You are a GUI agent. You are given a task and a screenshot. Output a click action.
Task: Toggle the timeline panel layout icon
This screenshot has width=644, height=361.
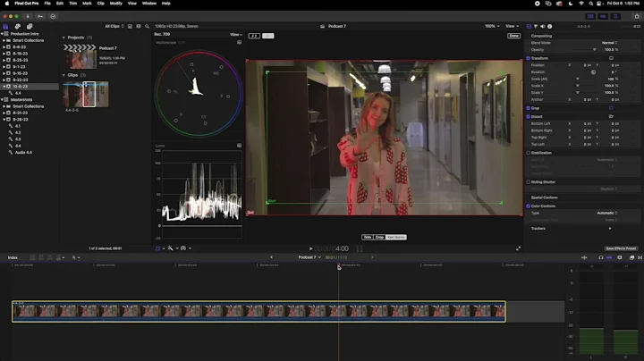pos(603,16)
